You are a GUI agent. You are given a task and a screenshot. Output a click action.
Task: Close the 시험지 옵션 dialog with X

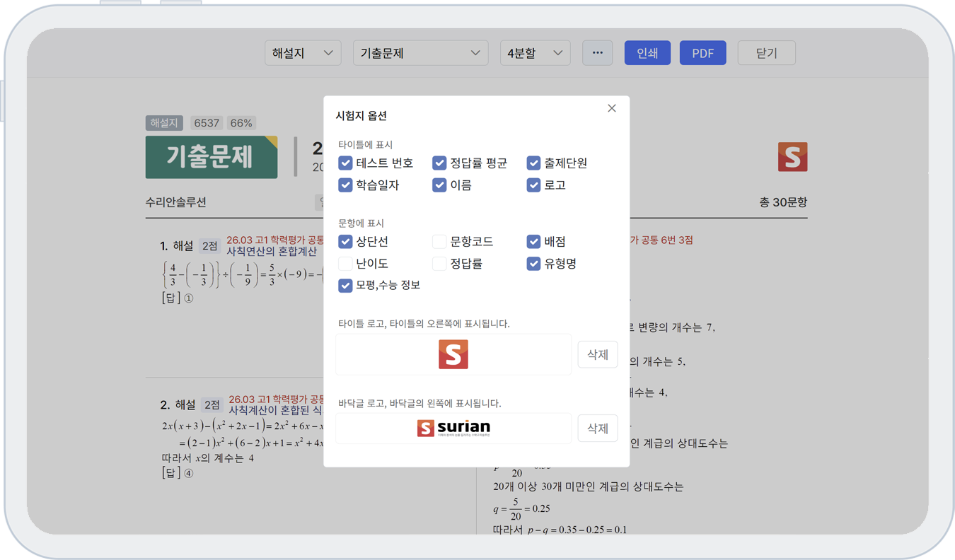click(x=612, y=108)
